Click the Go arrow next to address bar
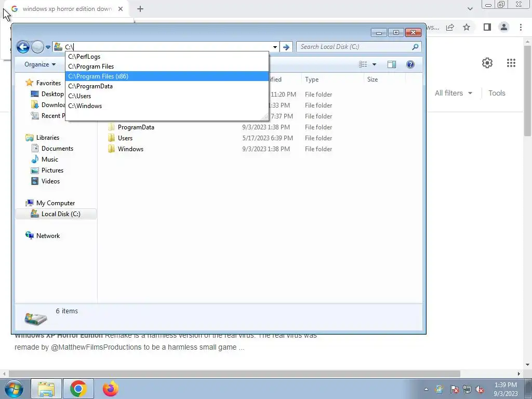This screenshot has width=532, height=399. 286,47
